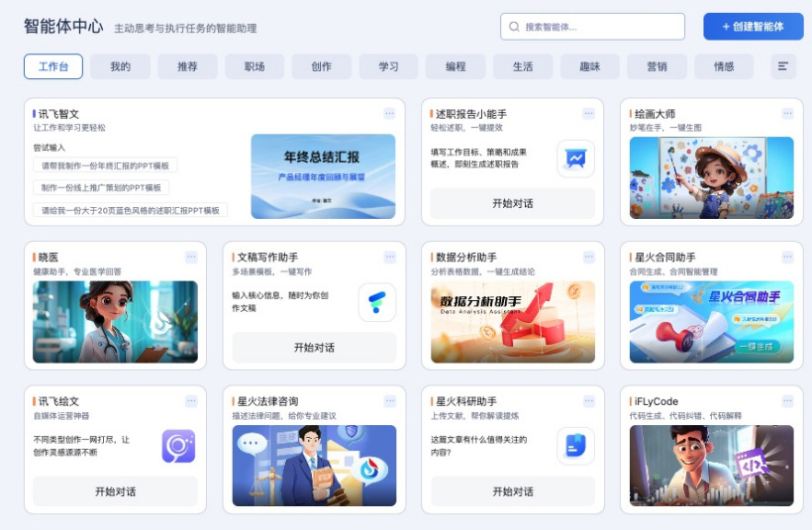
Task: Open more options on 绘画大师 card
Action: 787,114
